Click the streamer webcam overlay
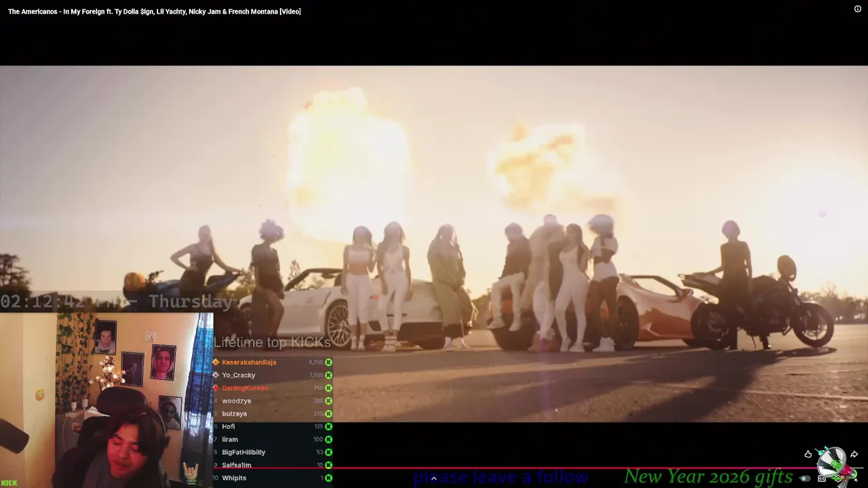This screenshot has height=488, width=868. 106,400
